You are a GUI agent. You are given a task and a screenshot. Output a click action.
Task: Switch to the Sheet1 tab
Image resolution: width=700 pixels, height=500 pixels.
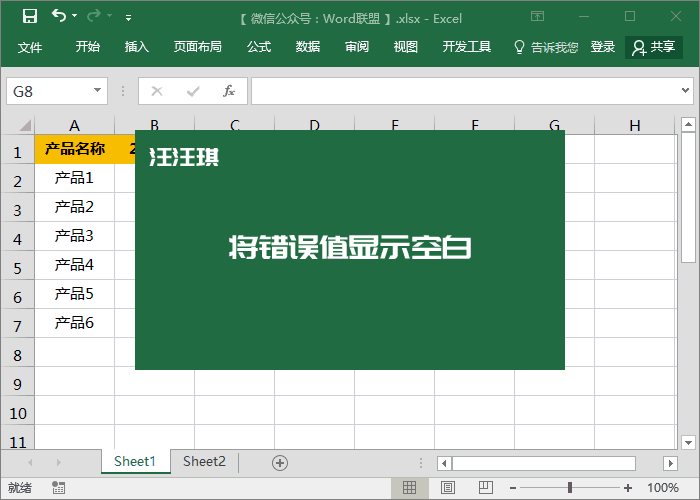click(x=135, y=461)
